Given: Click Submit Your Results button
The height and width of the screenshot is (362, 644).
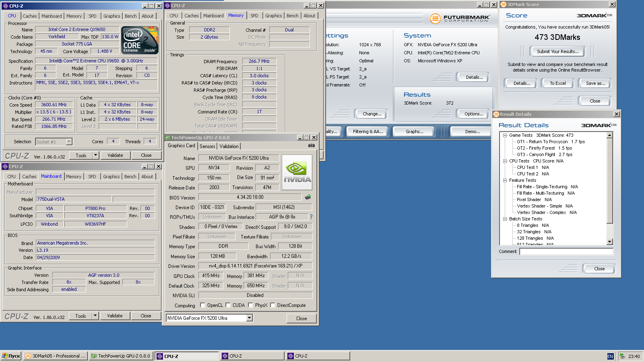Looking at the screenshot, I should tap(557, 51).
